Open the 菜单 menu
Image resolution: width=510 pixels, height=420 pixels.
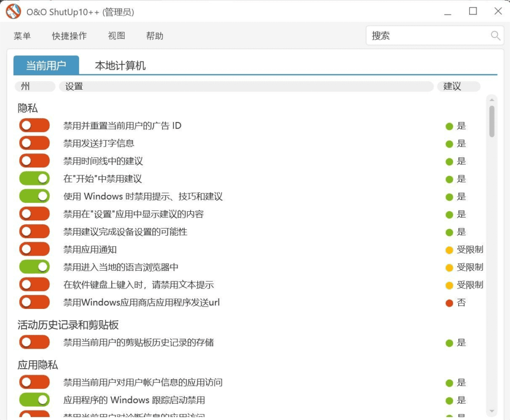click(22, 35)
